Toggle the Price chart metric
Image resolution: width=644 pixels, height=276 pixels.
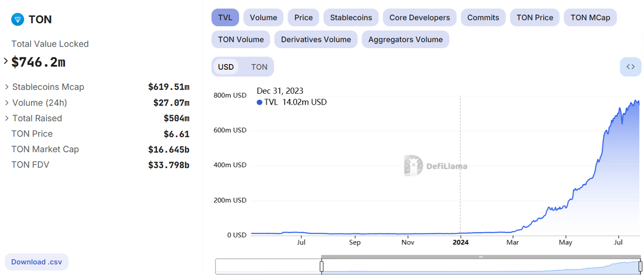click(304, 17)
